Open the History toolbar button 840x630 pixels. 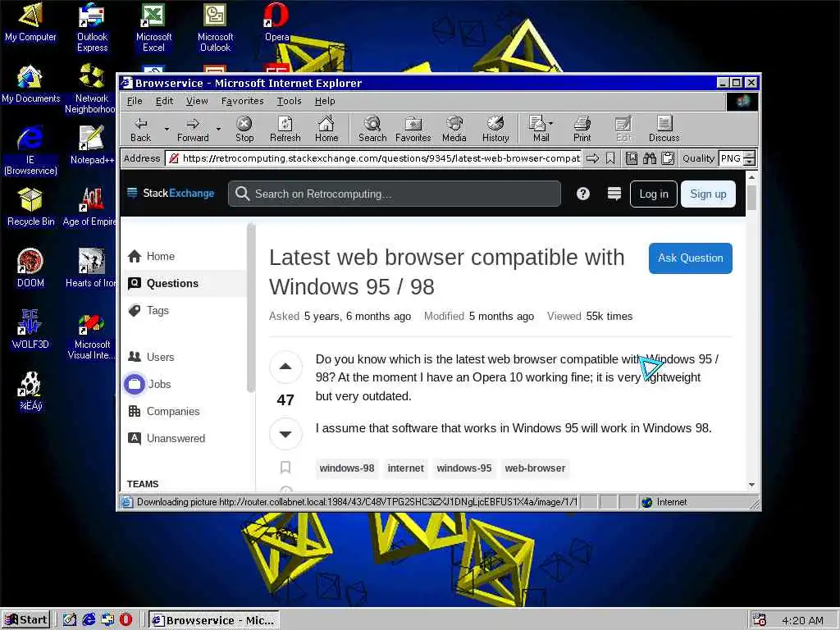tap(495, 129)
